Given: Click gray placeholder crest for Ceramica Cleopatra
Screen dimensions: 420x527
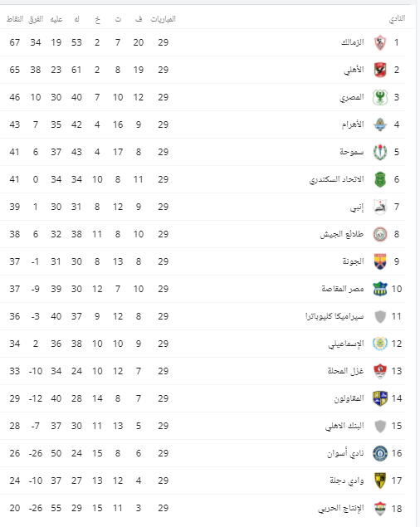Looking at the screenshot, I should tap(380, 316).
